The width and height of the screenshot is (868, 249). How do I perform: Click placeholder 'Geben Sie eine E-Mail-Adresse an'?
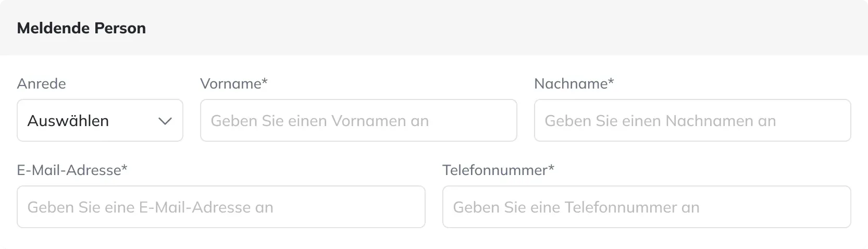click(x=151, y=207)
